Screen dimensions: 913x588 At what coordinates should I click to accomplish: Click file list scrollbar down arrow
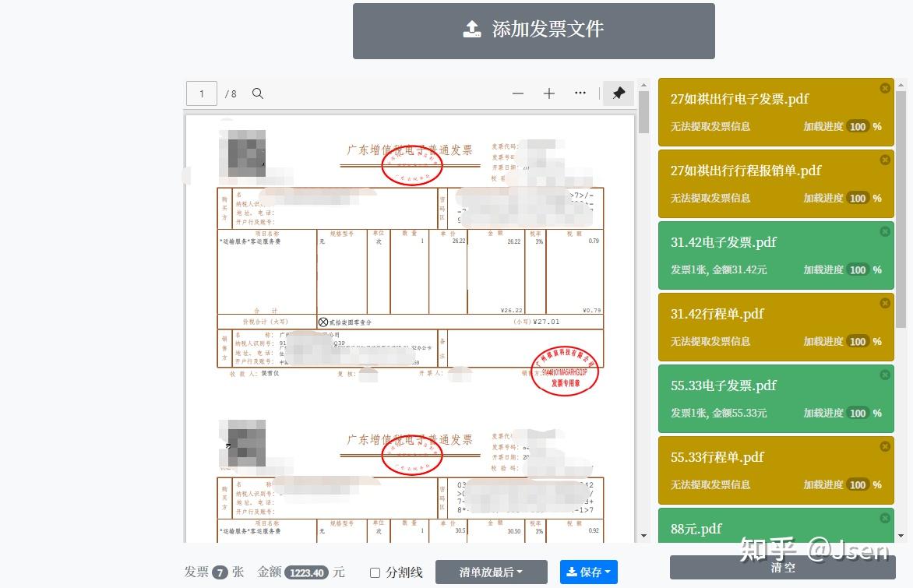tap(901, 536)
